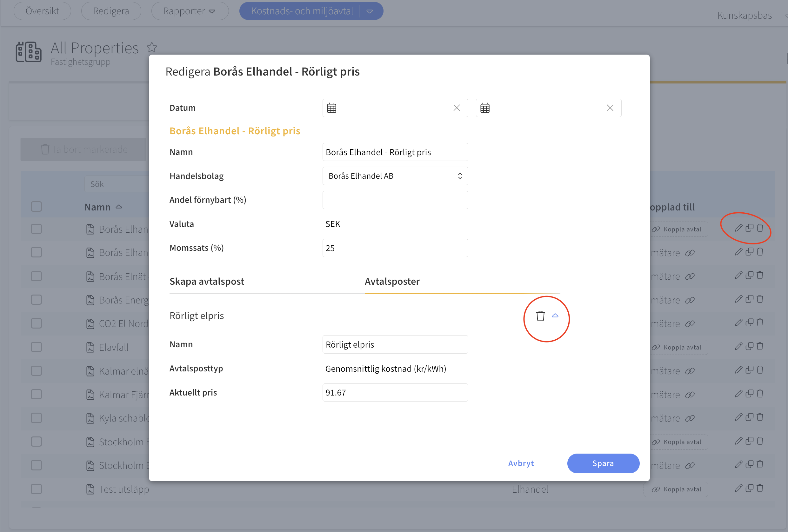788x532 pixels.
Task: Edit the Borås Energ row with the pencil icon
Action: pos(738,299)
